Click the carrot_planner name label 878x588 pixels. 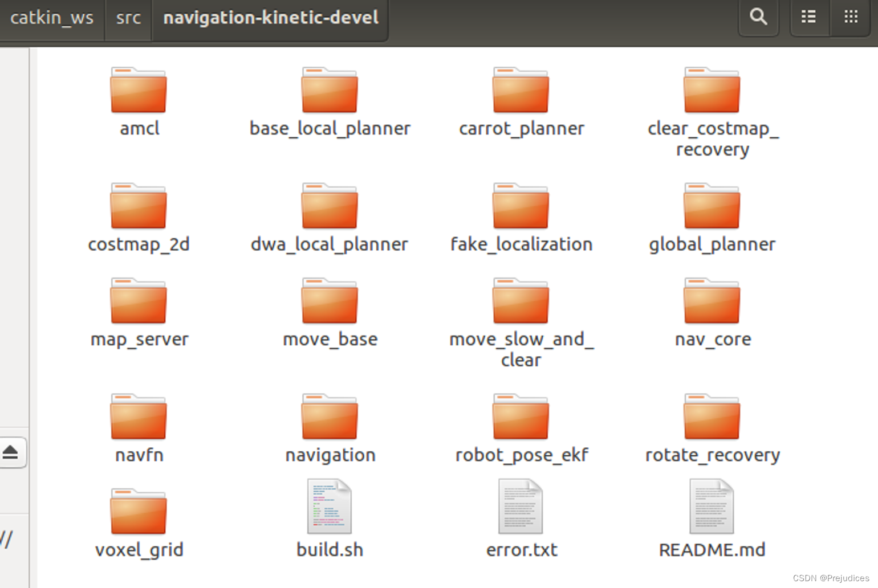[522, 129]
